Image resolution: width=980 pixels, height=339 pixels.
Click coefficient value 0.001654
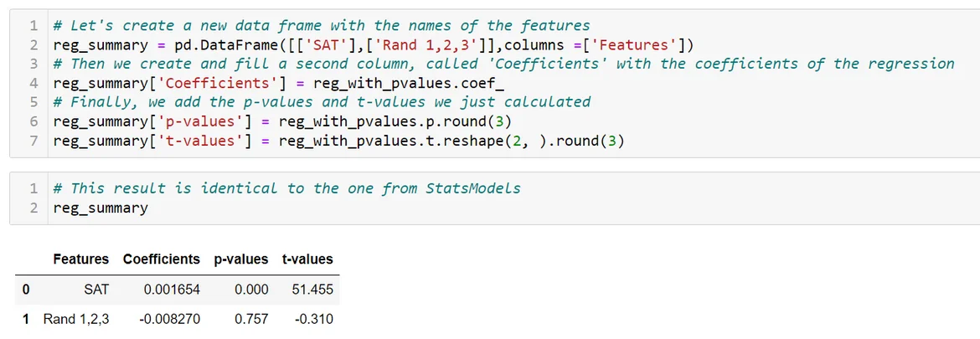pos(172,290)
